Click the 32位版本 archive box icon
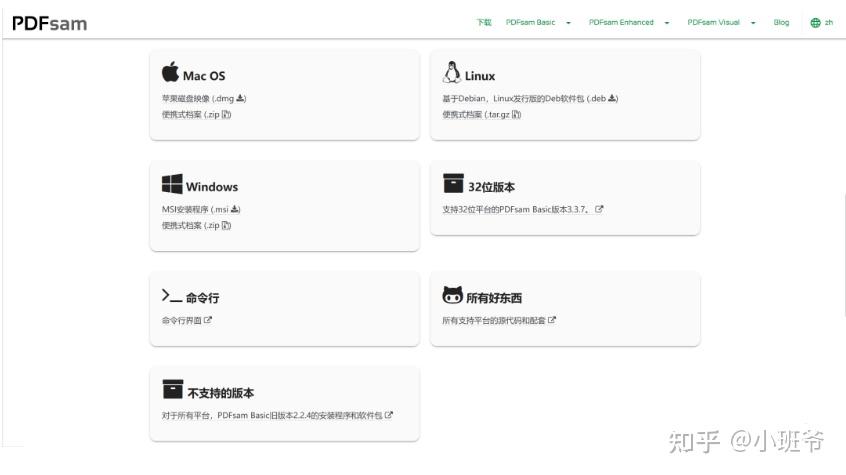This screenshot has height=475, width=846. tap(453, 183)
